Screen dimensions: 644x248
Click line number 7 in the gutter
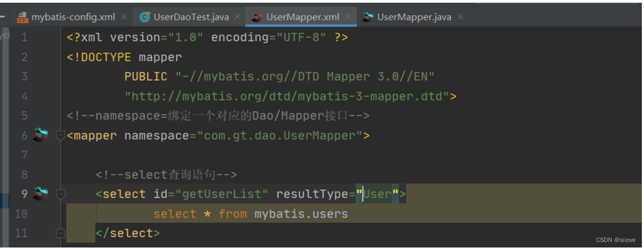tap(25, 155)
